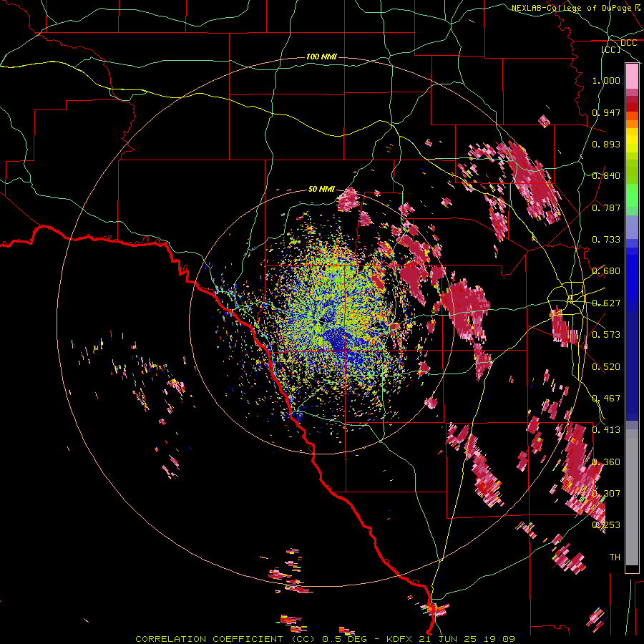The image size is (644, 644).
Task: Pick the periwinkle swatch on the color bar
Action: (x=632, y=227)
